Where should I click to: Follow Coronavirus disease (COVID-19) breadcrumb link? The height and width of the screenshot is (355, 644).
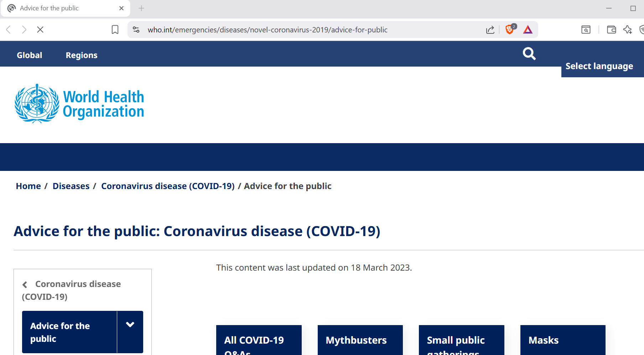pyautogui.click(x=168, y=186)
